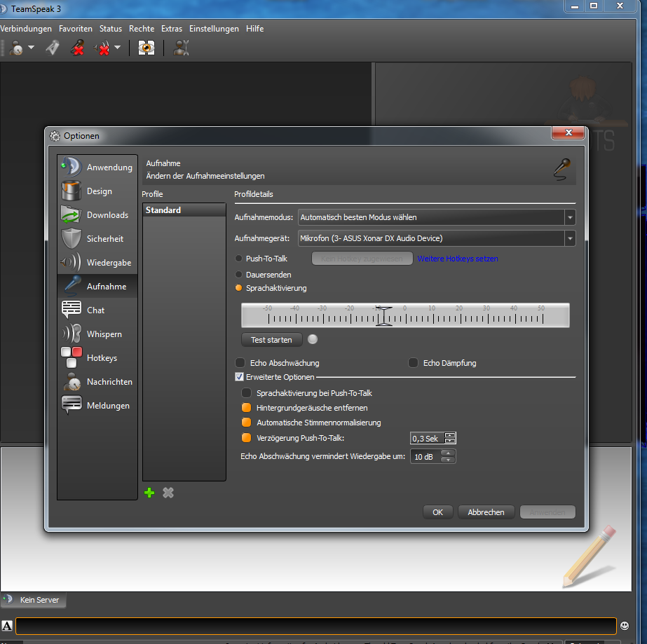The image size is (647, 644).
Task: Go to the Sicherheit shield icon
Action: coord(71,239)
